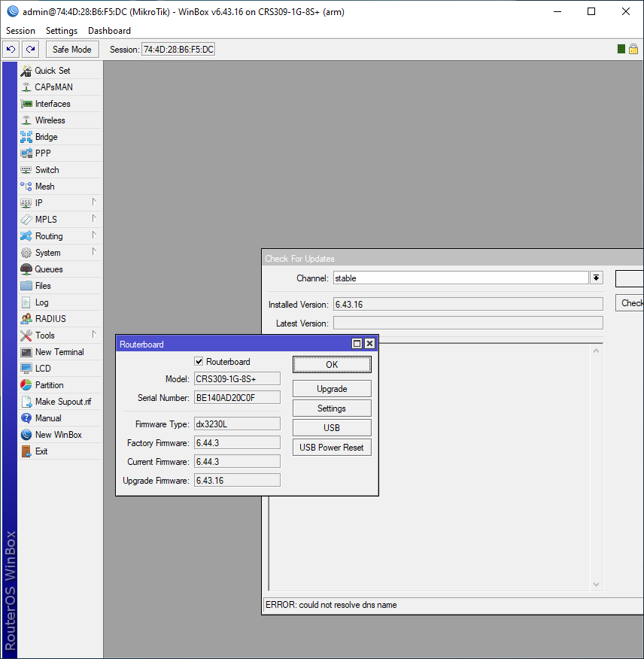Click the WinBox logo in title bar
This screenshot has height=659, width=644.
[13, 11]
